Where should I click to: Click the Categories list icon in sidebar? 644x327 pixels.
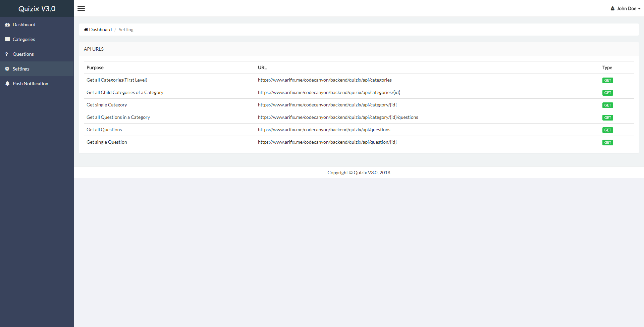tap(7, 39)
